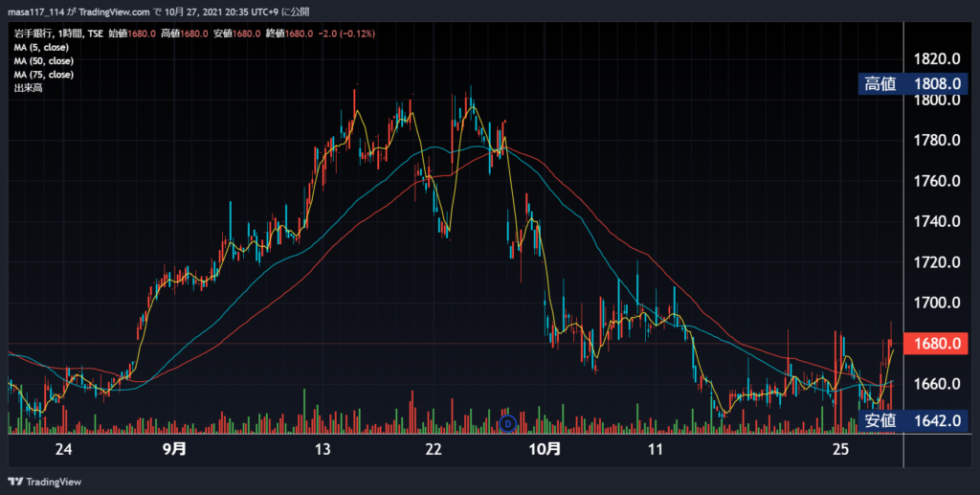Click the 1740.0 price axis value
The height and width of the screenshot is (495, 980).
pyautogui.click(x=936, y=222)
